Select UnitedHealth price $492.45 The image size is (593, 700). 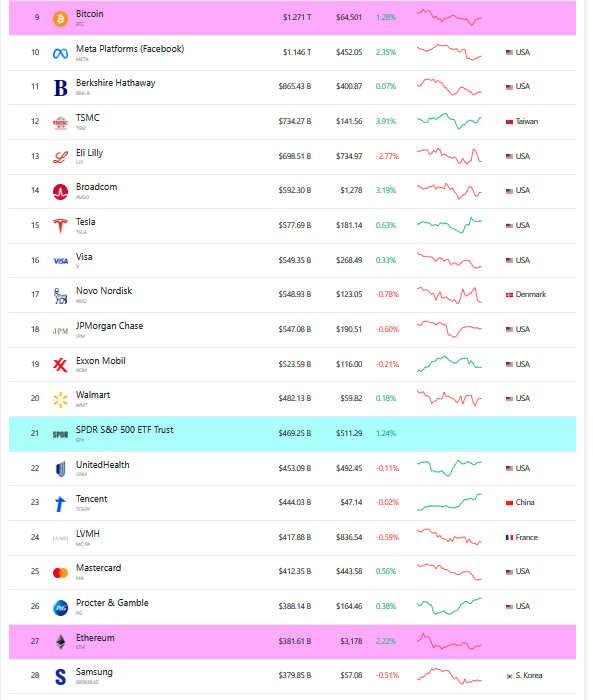(x=349, y=468)
